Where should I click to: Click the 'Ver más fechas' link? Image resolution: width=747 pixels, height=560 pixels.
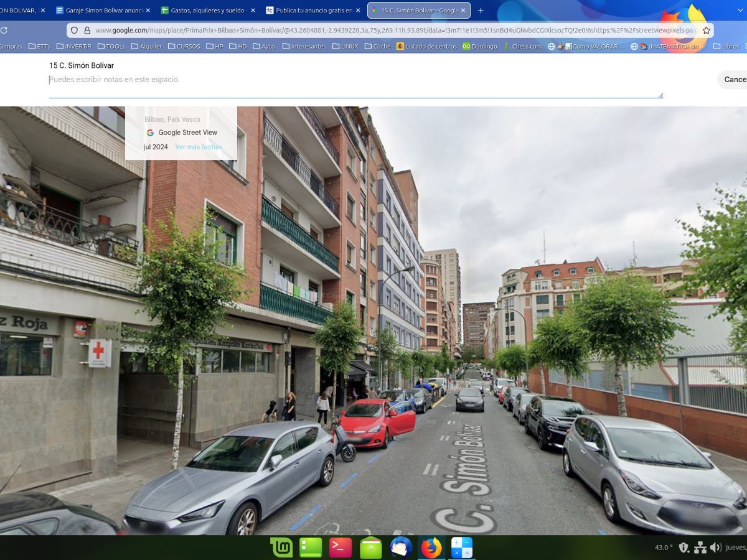[198, 146]
